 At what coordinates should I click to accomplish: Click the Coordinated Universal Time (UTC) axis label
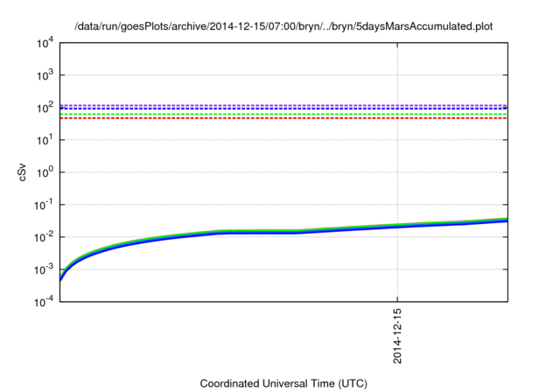click(x=283, y=383)
